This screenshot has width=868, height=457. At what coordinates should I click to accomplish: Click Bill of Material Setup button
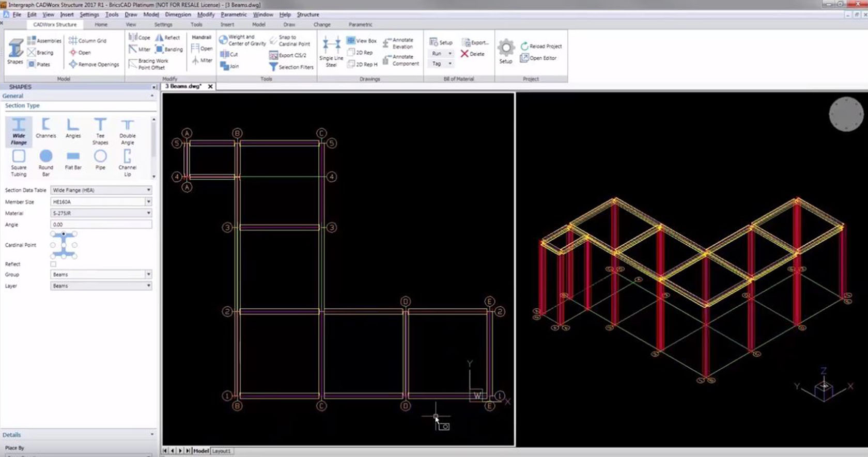[441, 42]
